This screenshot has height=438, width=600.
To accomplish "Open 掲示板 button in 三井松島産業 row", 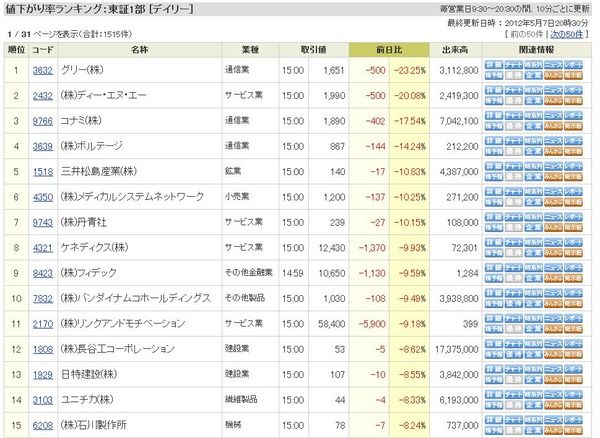I will (573, 177).
